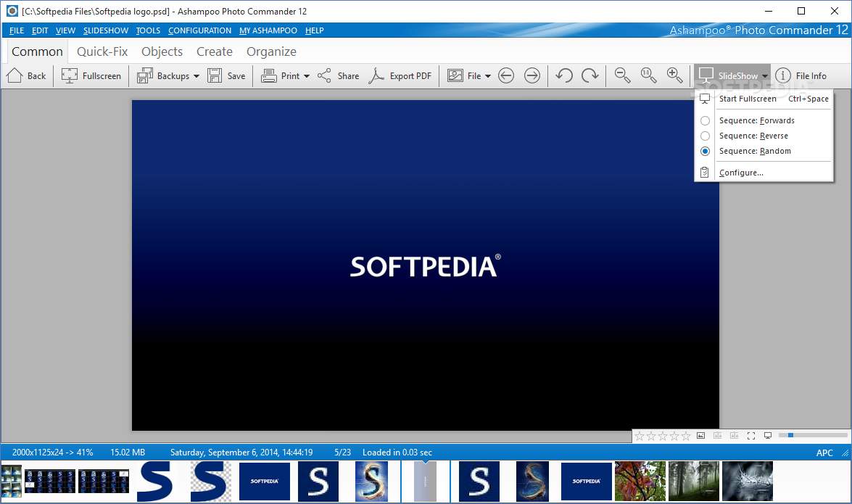Enter Fullscreen view mode
The image size is (852, 504).
pyautogui.click(x=91, y=75)
